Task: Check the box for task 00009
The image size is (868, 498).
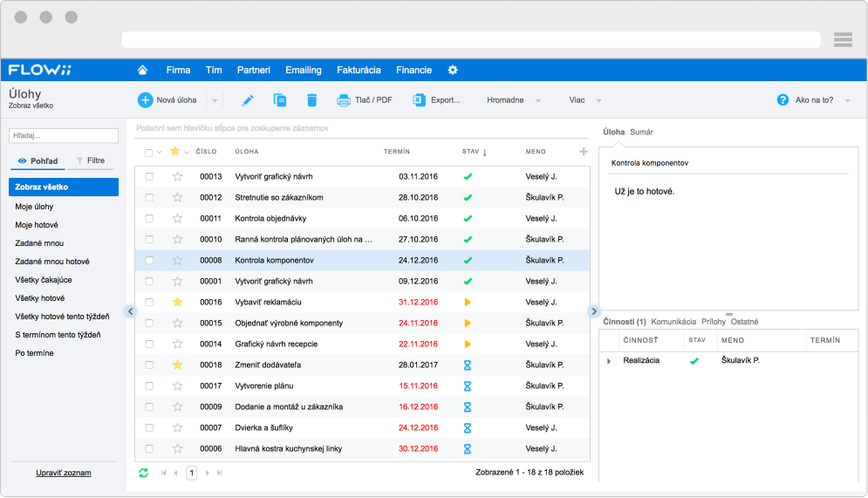Action: point(149,406)
